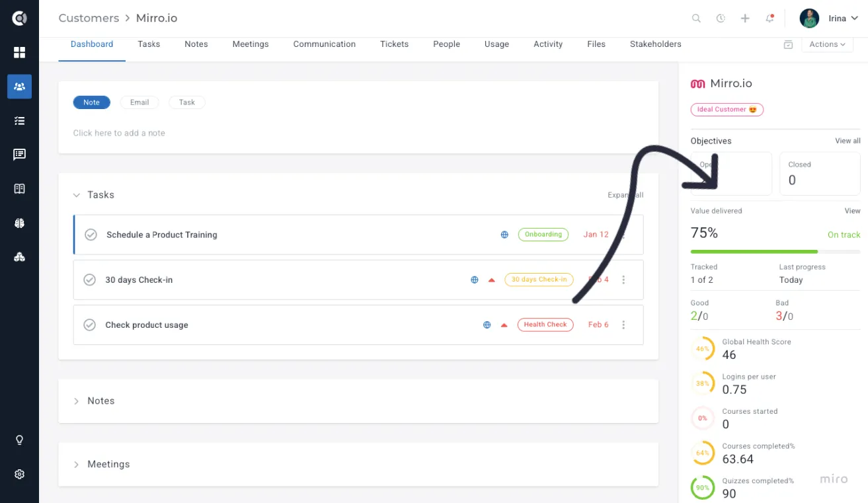Viewport: 868px width, 503px height.
Task: Go to Customers in the breadcrumb
Action: tap(89, 18)
